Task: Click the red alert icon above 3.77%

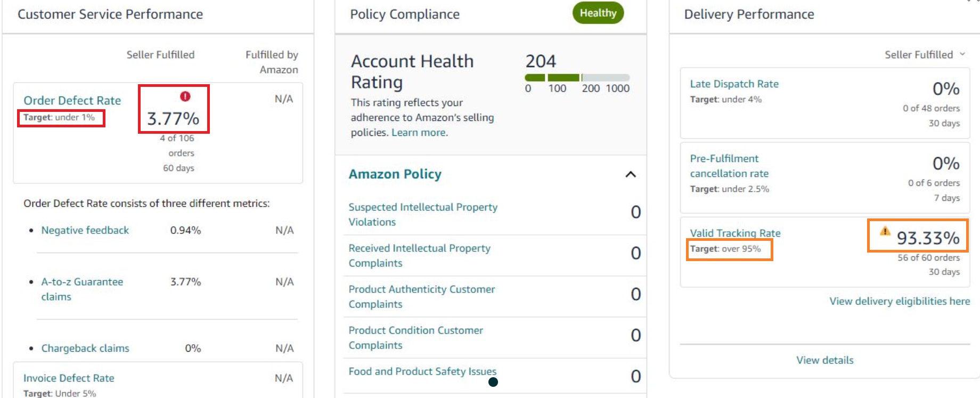Action: pyautogui.click(x=185, y=96)
